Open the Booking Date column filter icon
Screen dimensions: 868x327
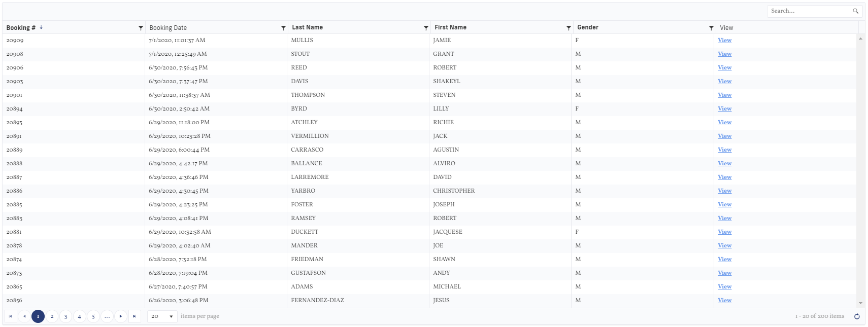coord(283,28)
